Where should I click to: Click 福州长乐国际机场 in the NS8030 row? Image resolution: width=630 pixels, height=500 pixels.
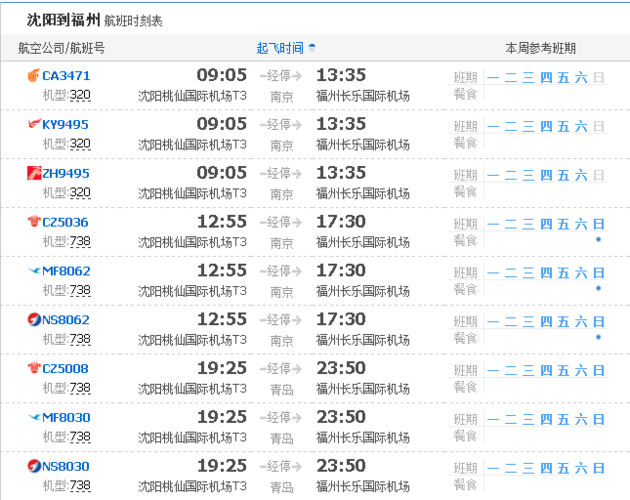pyautogui.click(x=363, y=486)
